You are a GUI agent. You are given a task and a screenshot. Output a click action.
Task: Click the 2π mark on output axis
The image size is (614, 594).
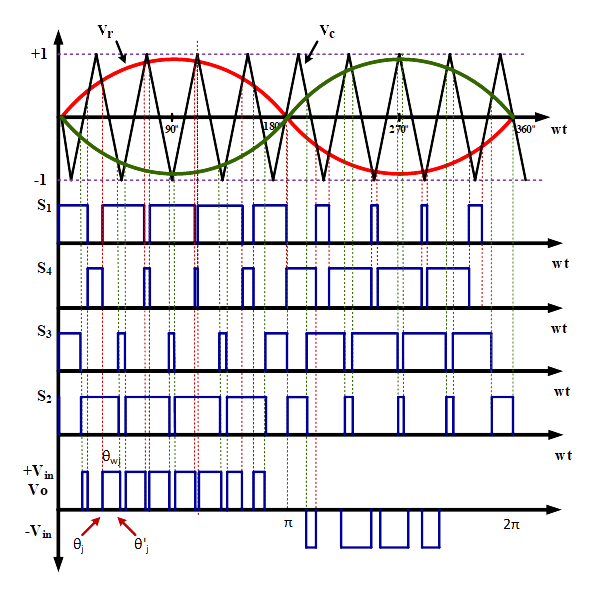pyautogui.click(x=511, y=524)
